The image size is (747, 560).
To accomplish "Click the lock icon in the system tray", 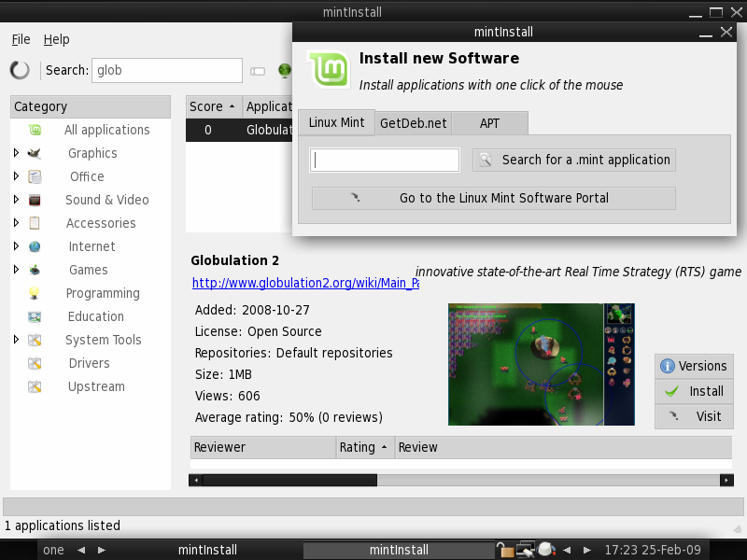I will [504, 550].
